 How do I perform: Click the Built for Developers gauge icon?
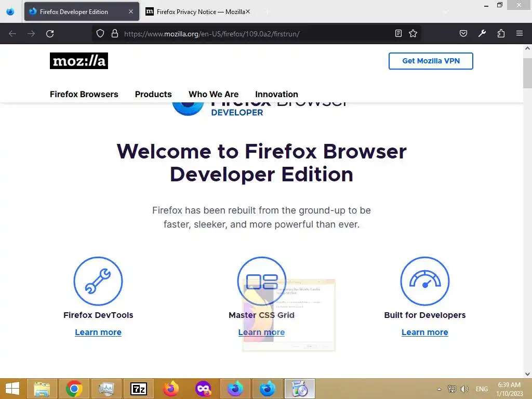pos(425,281)
